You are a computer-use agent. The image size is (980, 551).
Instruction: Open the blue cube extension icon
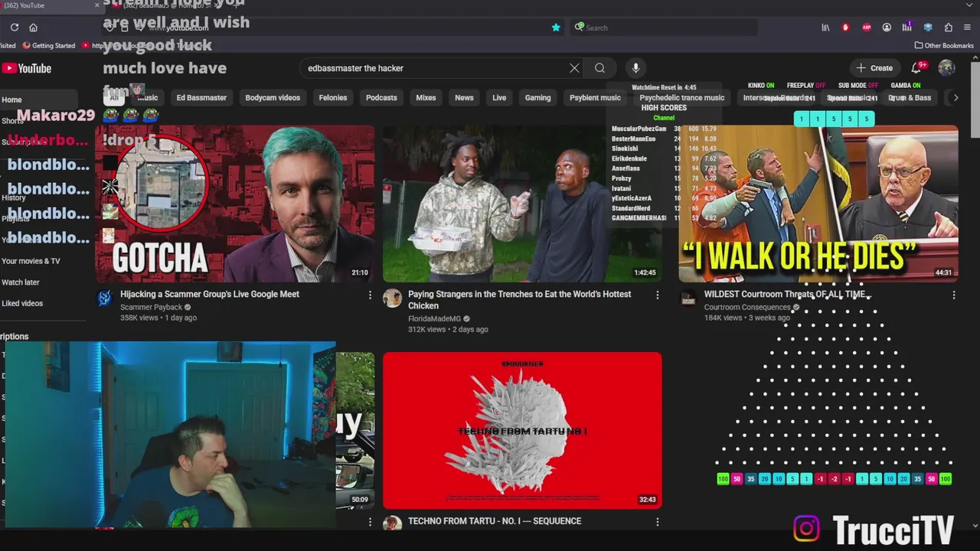point(928,28)
